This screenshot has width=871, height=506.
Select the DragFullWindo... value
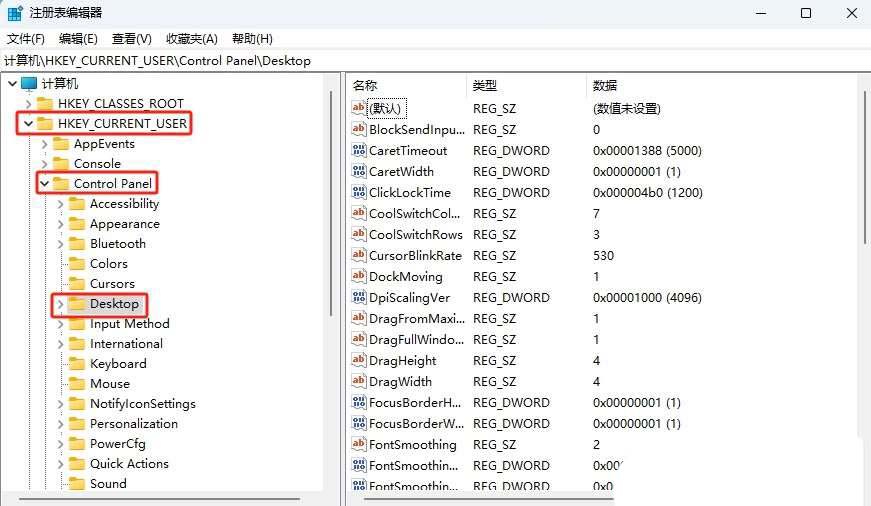[x=416, y=339]
